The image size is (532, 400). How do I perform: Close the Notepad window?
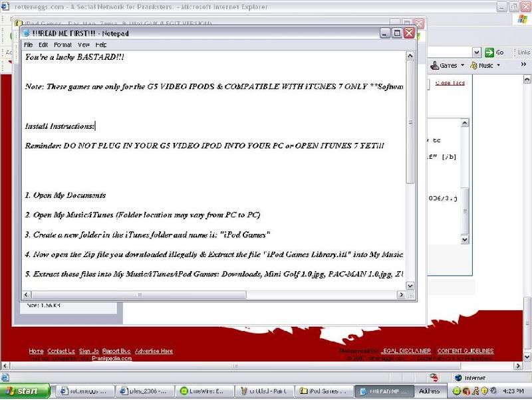coord(409,33)
